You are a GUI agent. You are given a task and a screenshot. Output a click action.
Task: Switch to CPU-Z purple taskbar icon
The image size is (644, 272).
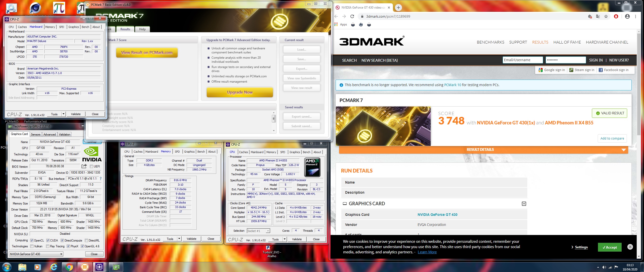tap(99, 267)
